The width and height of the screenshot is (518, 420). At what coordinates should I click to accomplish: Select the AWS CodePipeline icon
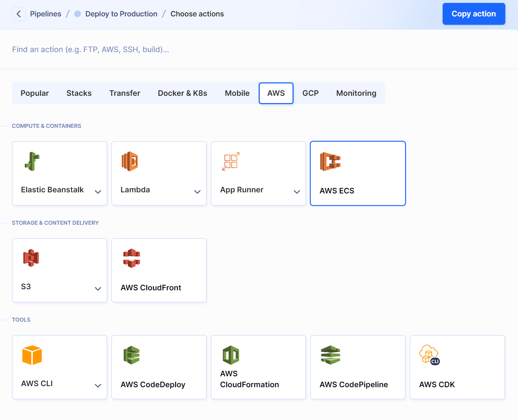click(330, 355)
